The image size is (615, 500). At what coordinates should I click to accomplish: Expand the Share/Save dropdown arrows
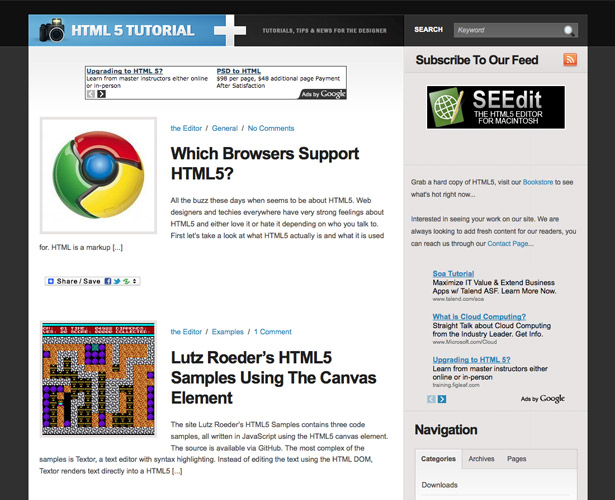[134, 281]
